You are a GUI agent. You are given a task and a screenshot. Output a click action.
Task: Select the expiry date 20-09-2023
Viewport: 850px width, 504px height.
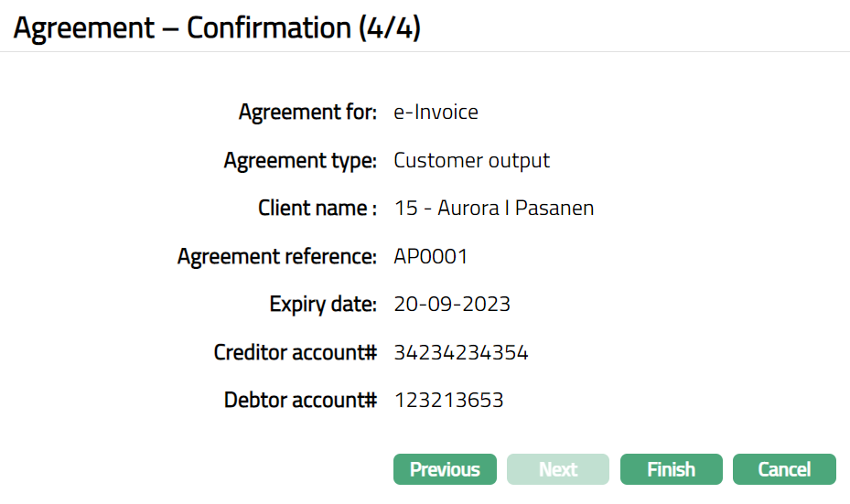[x=452, y=305]
